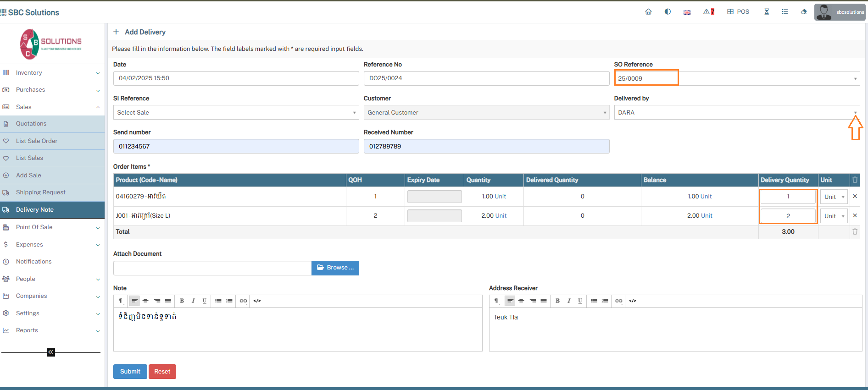Image resolution: width=868 pixels, height=390 pixels.
Task: Submit the delivery form
Action: point(130,372)
